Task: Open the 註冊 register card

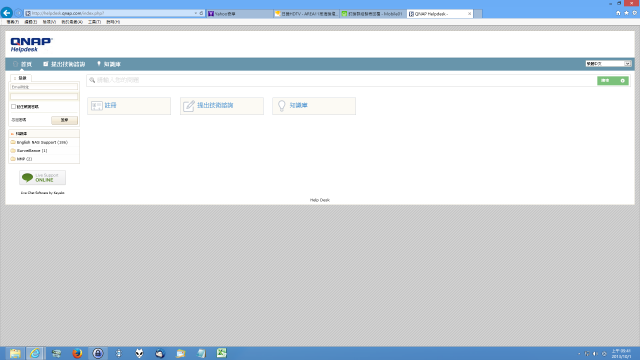Action: pos(129,106)
